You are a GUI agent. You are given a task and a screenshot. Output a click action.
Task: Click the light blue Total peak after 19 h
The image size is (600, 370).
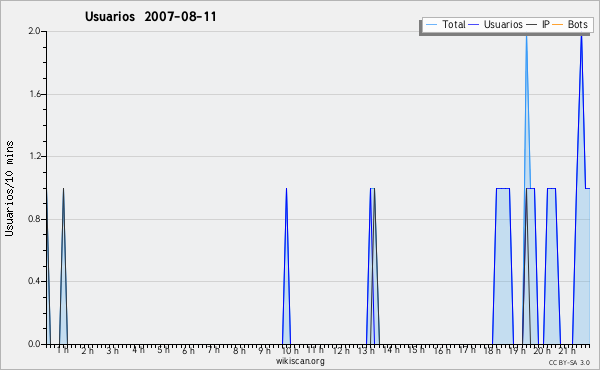(x=527, y=111)
